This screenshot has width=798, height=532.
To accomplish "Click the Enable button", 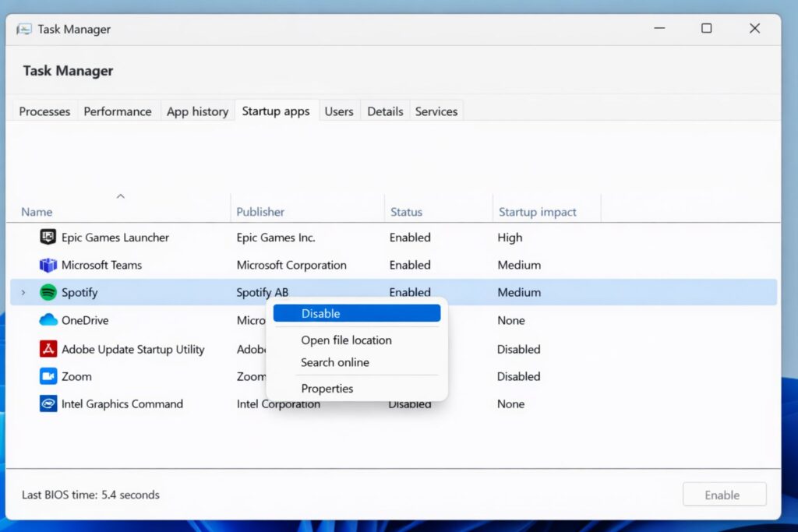I will pyautogui.click(x=724, y=494).
